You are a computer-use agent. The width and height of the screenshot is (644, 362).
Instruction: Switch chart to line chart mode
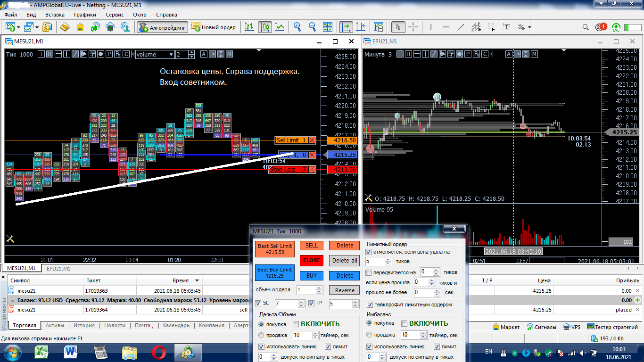pos(280,27)
